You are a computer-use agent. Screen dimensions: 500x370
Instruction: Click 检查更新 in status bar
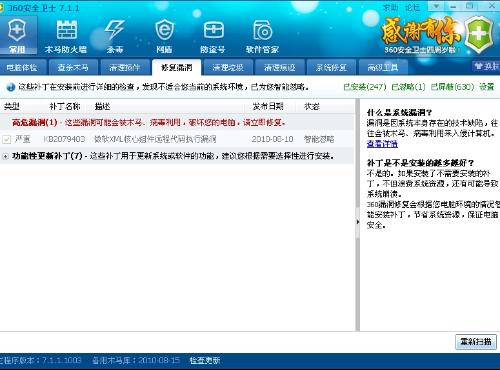coord(205,360)
